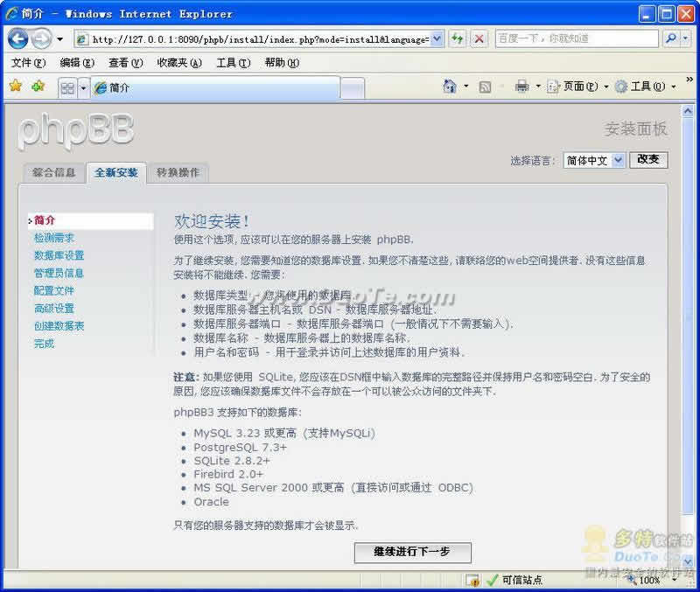Open the 工具(O) command bar menu

click(x=646, y=86)
